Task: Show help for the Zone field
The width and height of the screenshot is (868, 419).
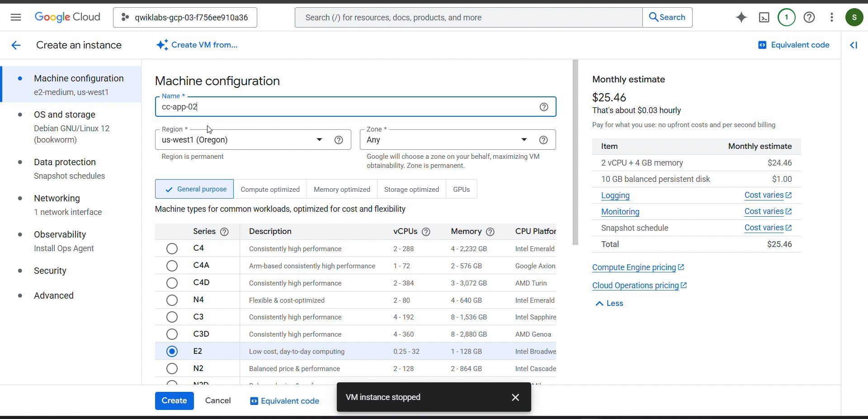Action: pyautogui.click(x=543, y=140)
